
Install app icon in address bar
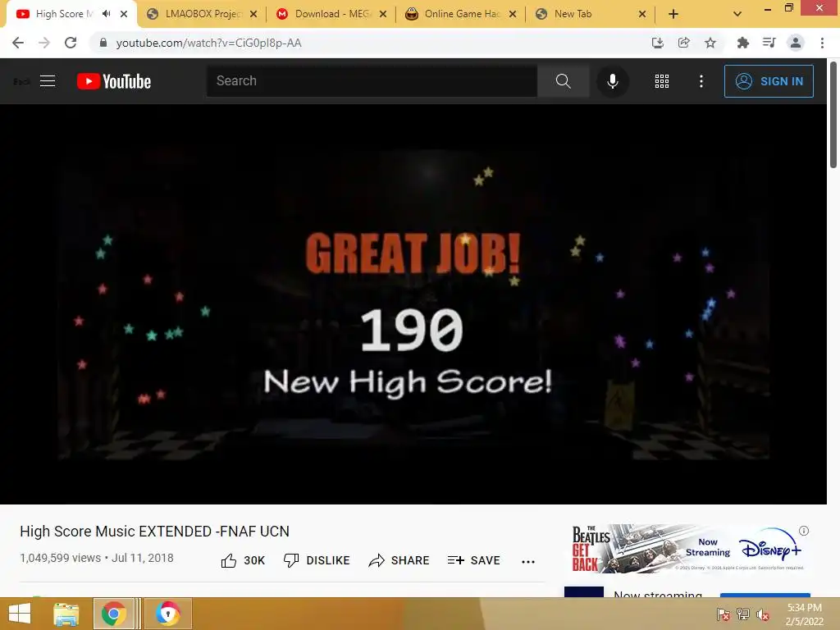tap(657, 43)
